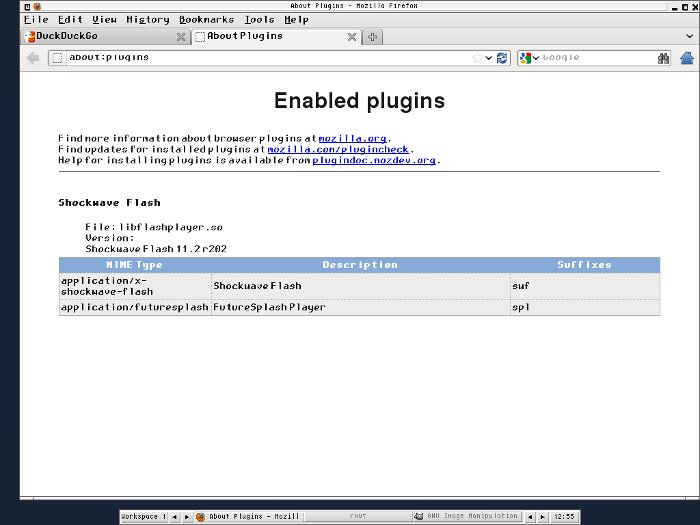The height and width of the screenshot is (525, 700).
Task: Click the Description column header
Action: pyautogui.click(x=360, y=265)
